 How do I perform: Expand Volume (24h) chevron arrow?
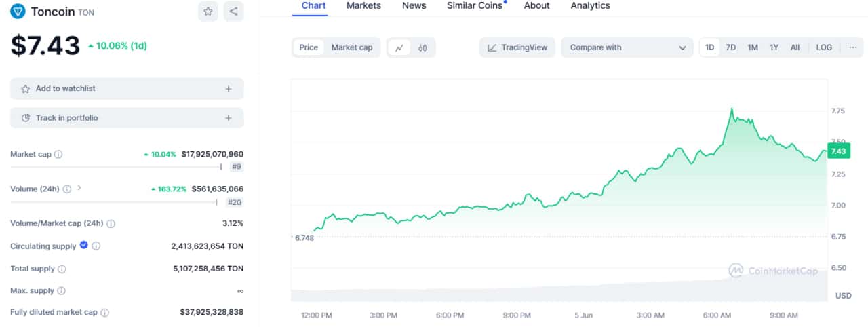click(x=79, y=188)
